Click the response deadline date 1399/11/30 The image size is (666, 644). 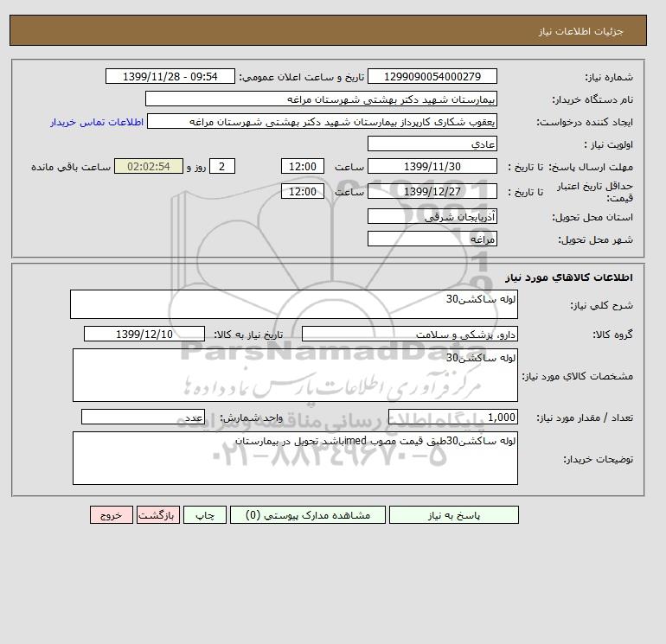pyautogui.click(x=432, y=167)
